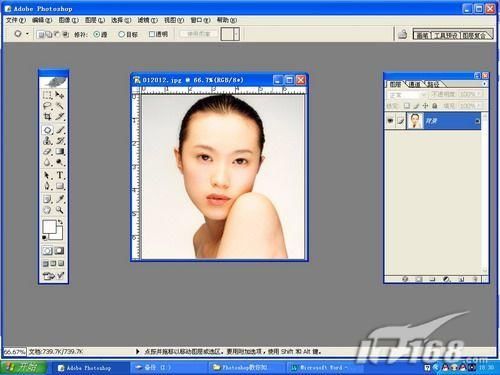Image resolution: width=500 pixels, height=375 pixels.
Task: Open the 窗口 (Window) menu
Action: (200, 20)
